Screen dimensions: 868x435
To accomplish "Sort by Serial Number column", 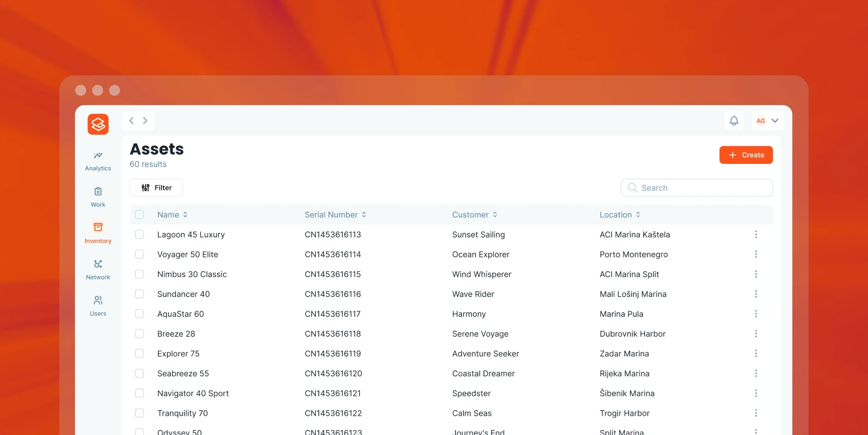I will tap(336, 214).
